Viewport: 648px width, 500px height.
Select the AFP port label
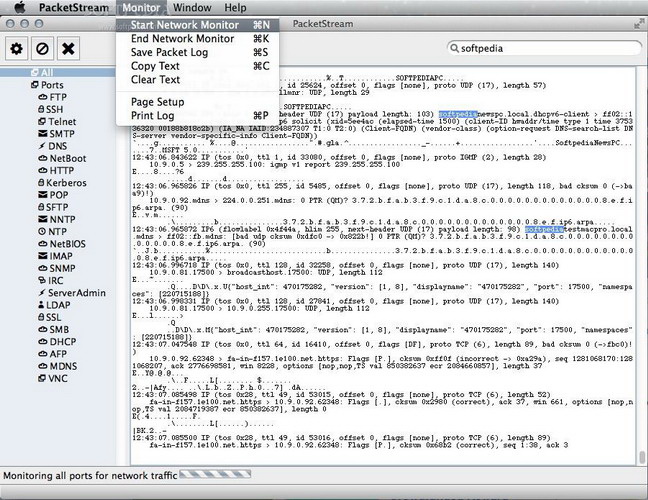click(58, 354)
